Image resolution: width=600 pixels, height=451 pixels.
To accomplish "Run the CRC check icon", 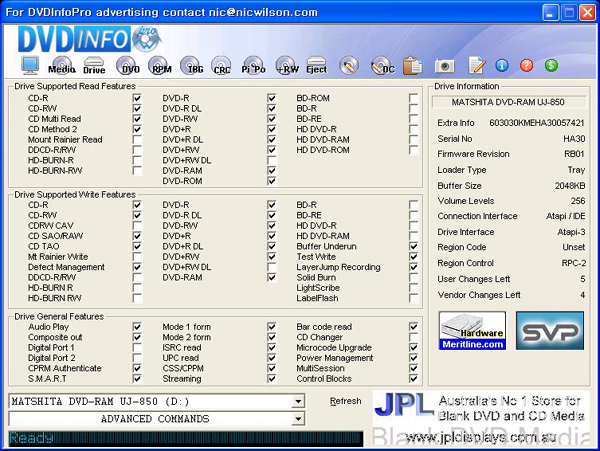I will pos(221,65).
